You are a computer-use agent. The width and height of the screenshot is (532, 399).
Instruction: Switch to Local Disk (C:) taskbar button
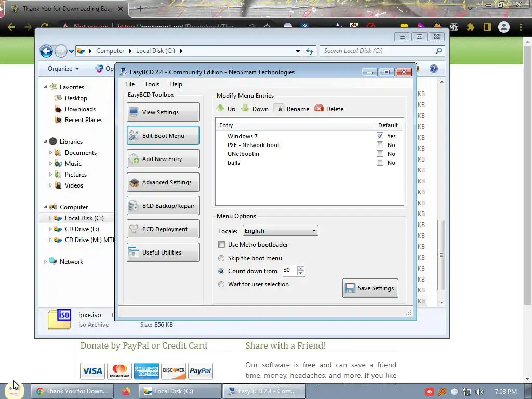[x=180, y=391]
